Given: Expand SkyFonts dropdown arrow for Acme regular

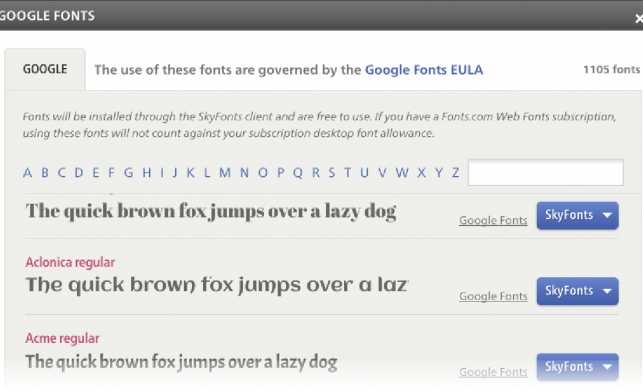Looking at the screenshot, I should pos(607,367).
